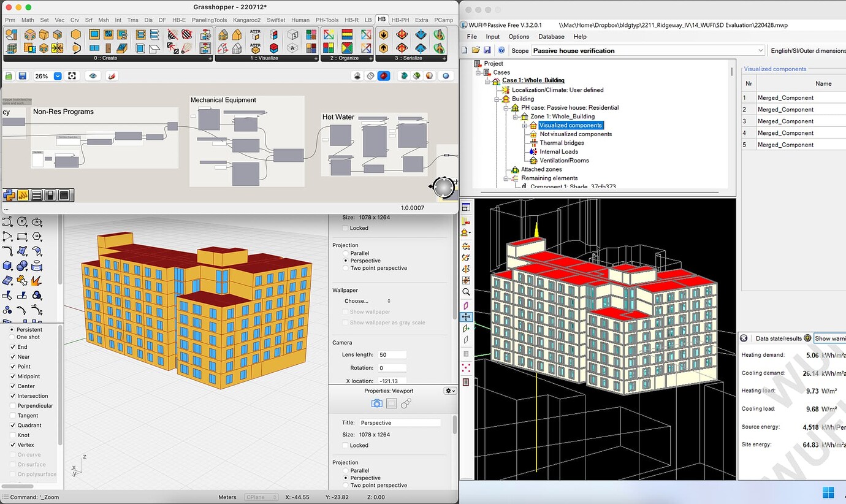Expand the Visualized components tree node
This screenshot has height=504, width=846.
(525, 126)
